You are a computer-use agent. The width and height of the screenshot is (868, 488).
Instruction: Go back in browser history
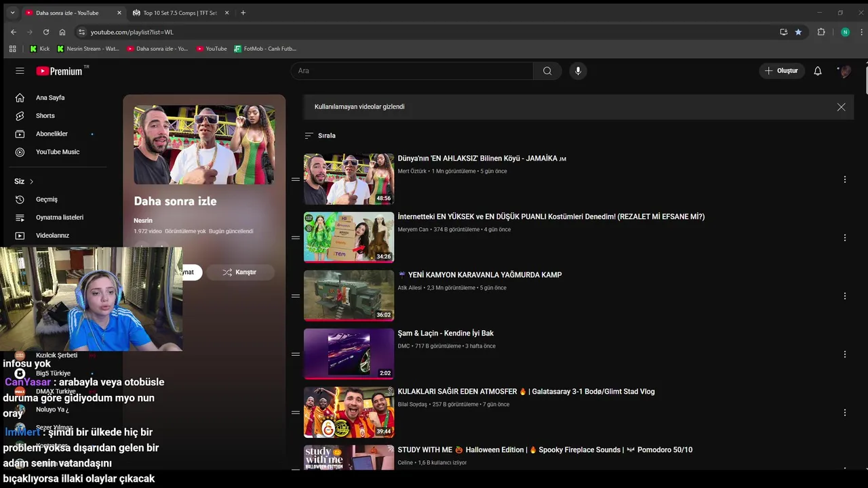pos(14,32)
